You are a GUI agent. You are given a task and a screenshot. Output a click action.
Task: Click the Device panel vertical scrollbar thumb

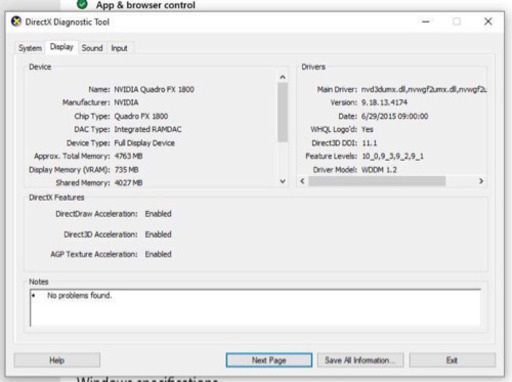click(283, 112)
